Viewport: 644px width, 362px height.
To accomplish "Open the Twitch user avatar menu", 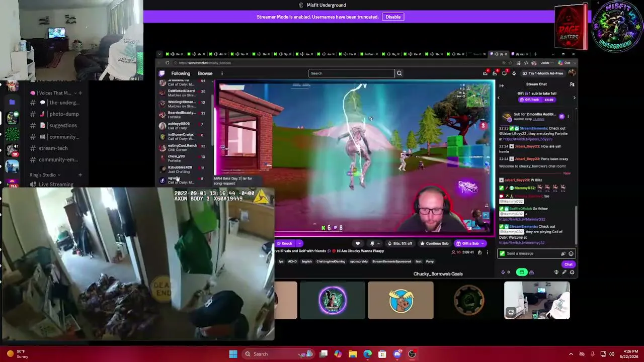I will click(572, 73).
